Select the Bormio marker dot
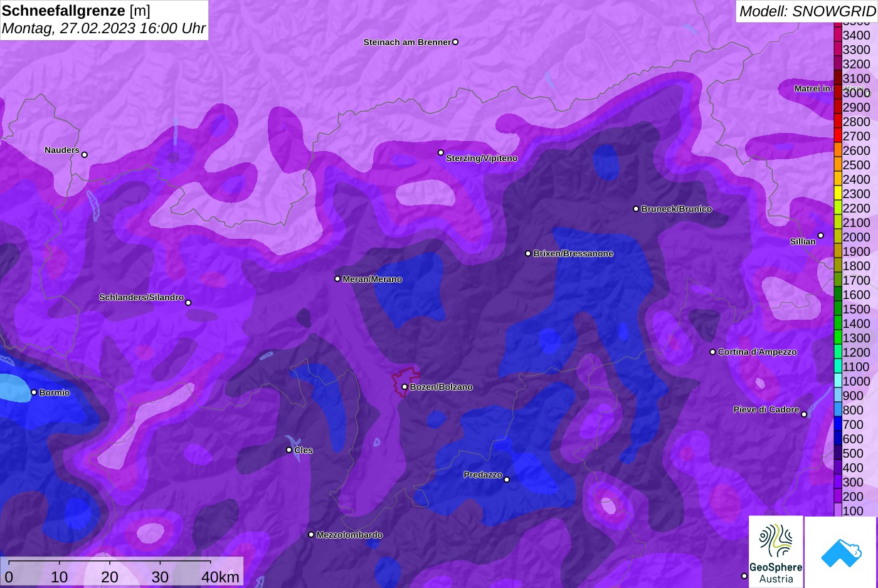Screen dimensions: 878x588 (x=34, y=392)
